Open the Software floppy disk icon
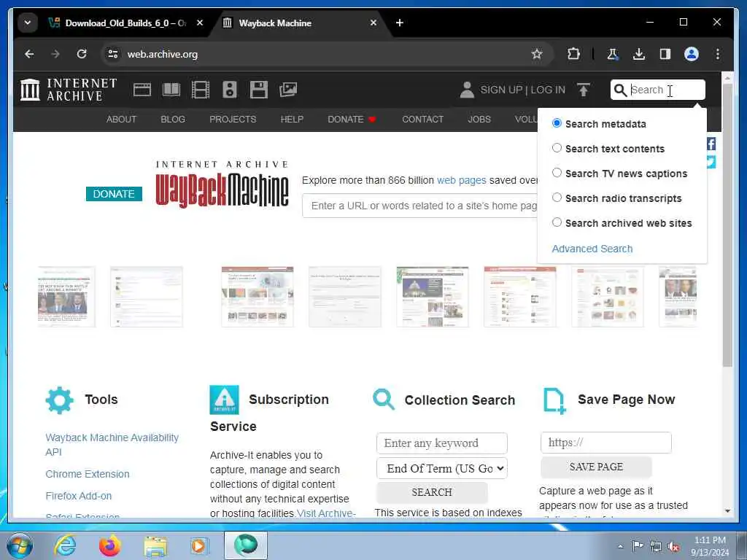The height and width of the screenshot is (560, 747). point(259,90)
